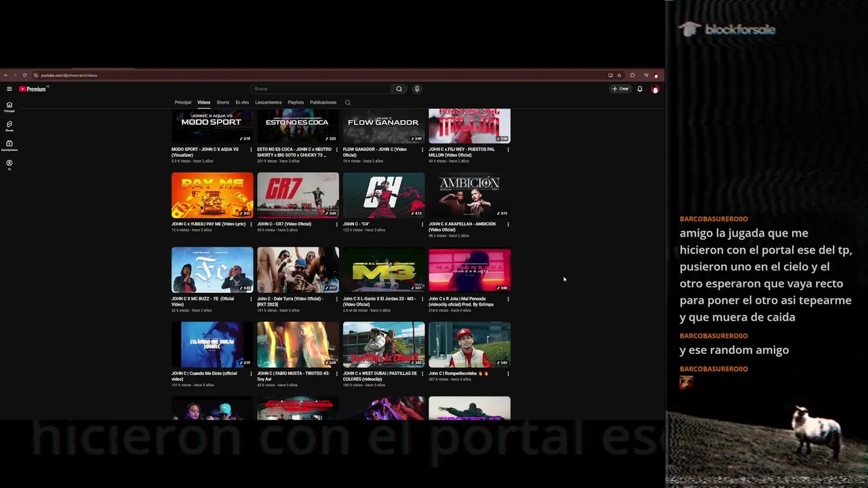The width and height of the screenshot is (868, 488).
Task: Open the Lanzamientos tab
Action: pos(269,102)
